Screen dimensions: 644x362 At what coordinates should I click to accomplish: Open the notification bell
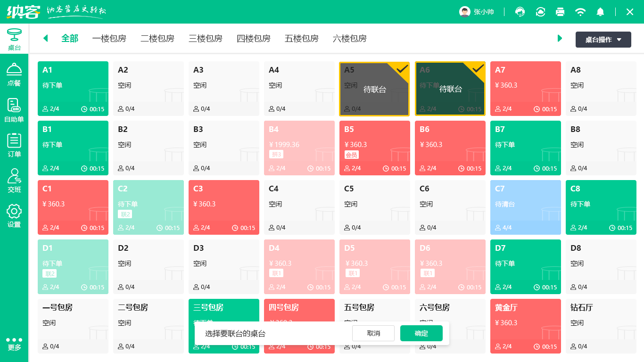(600, 12)
